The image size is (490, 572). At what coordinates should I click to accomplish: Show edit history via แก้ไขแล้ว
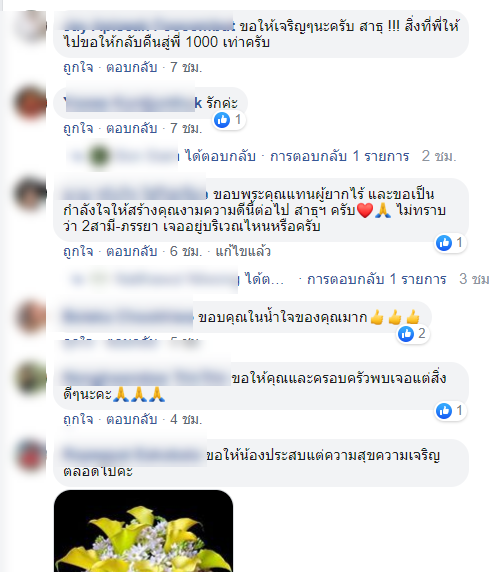tap(243, 251)
